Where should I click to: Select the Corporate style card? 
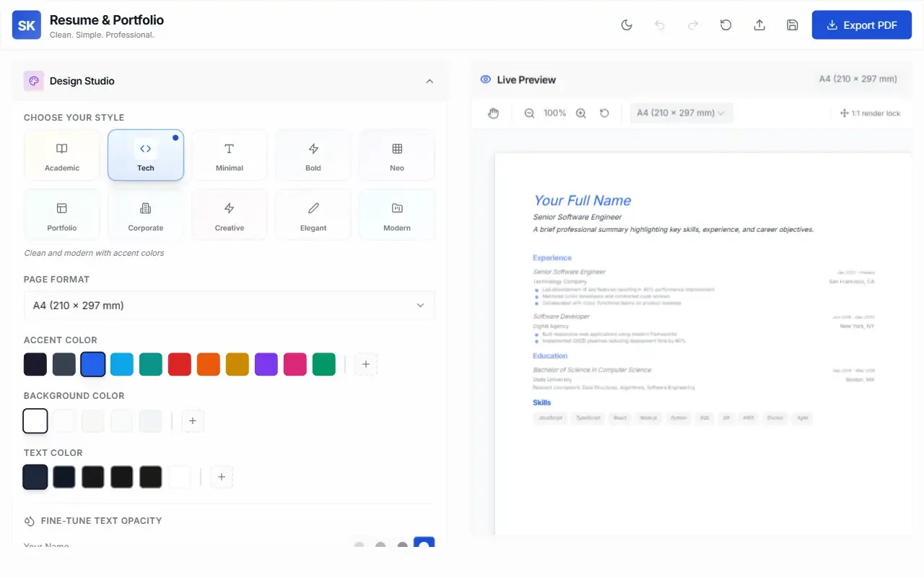pos(146,215)
